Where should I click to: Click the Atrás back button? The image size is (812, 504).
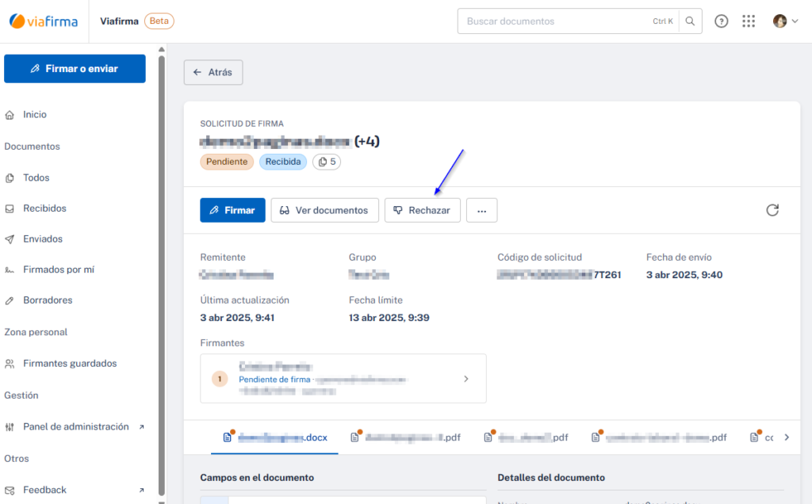[213, 72]
